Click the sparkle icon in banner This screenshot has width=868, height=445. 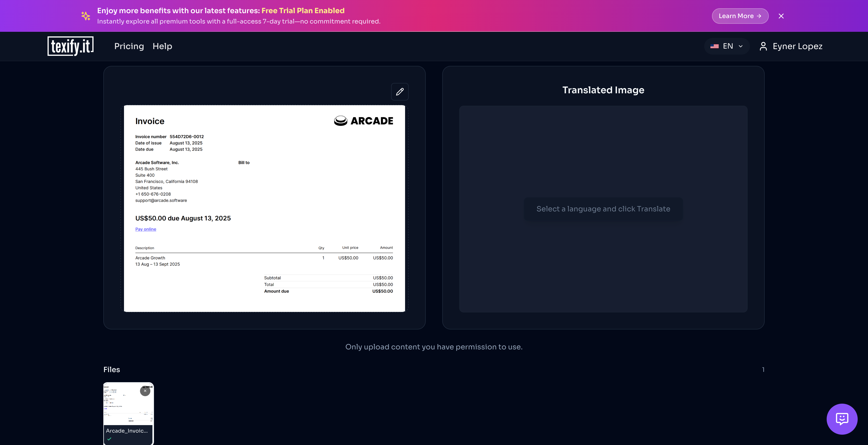click(x=86, y=16)
